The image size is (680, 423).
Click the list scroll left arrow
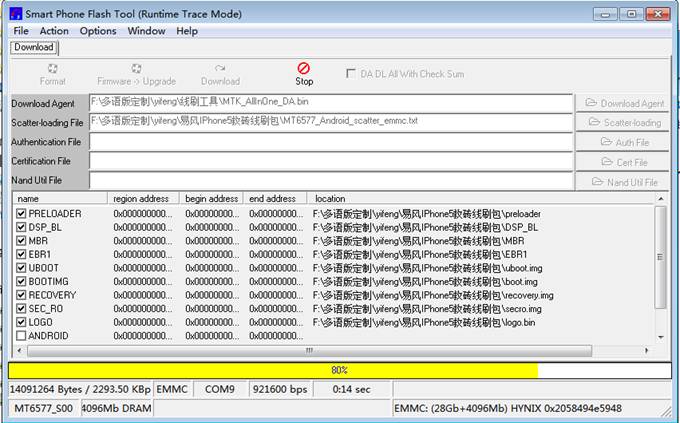click(x=19, y=350)
